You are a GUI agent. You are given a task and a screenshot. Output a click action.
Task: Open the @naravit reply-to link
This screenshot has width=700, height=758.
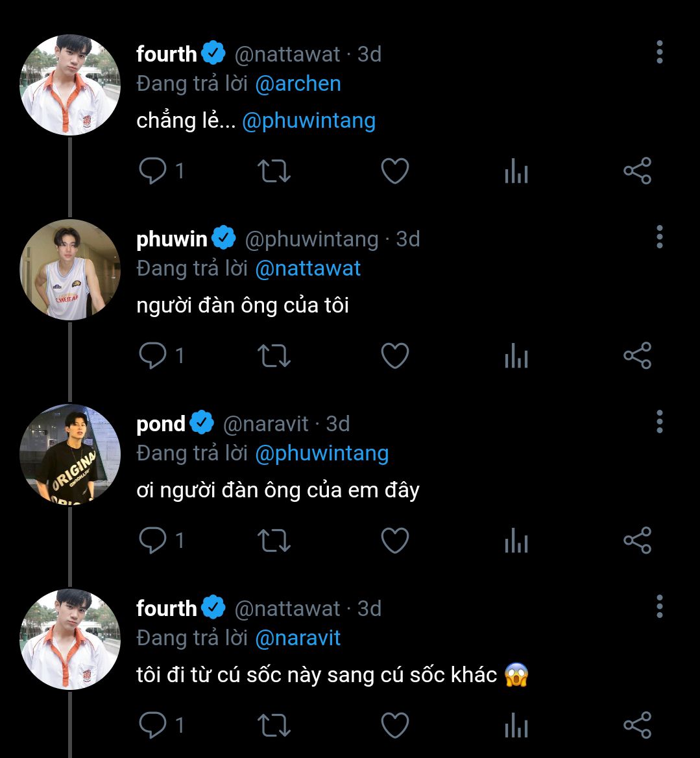click(298, 638)
